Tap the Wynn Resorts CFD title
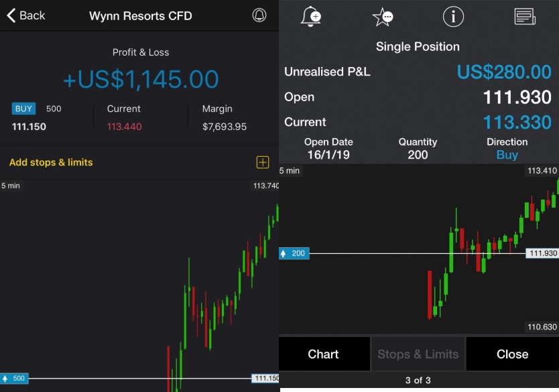559x392 pixels. tap(141, 15)
